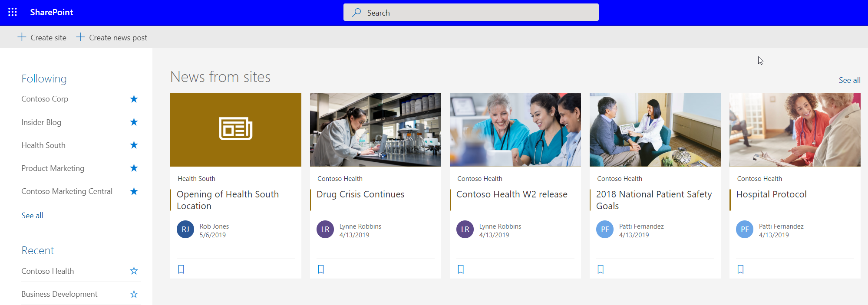This screenshot has height=305, width=868.
Task: Open See all under Following
Action: (32, 216)
